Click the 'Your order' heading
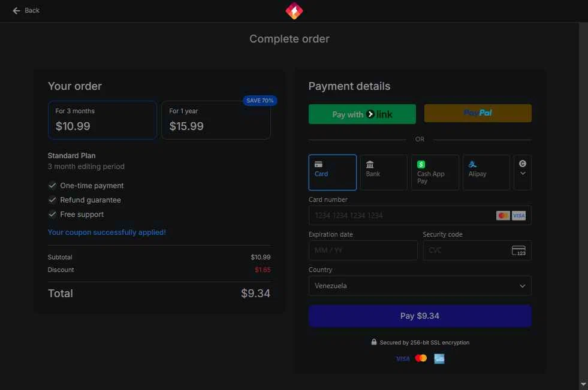The image size is (588, 390). pos(75,86)
